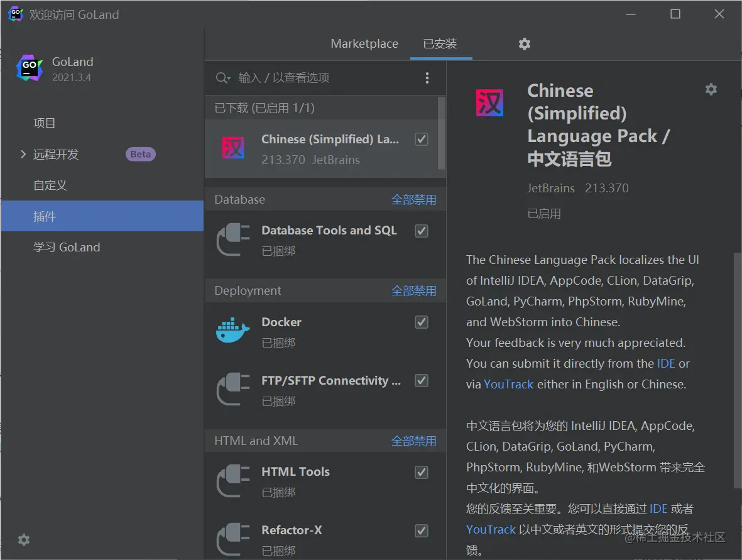
Task: Click the GoLand logo in the sidebar
Action: (30, 68)
